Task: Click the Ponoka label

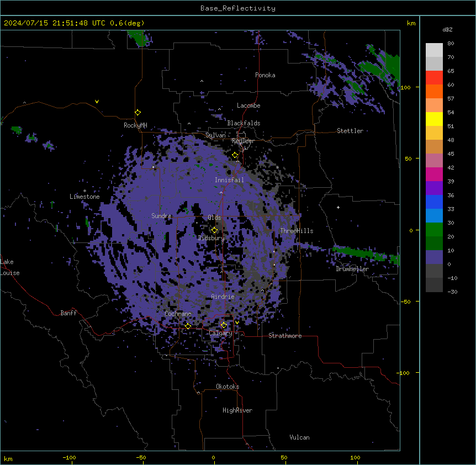Action: pos(265,75)
